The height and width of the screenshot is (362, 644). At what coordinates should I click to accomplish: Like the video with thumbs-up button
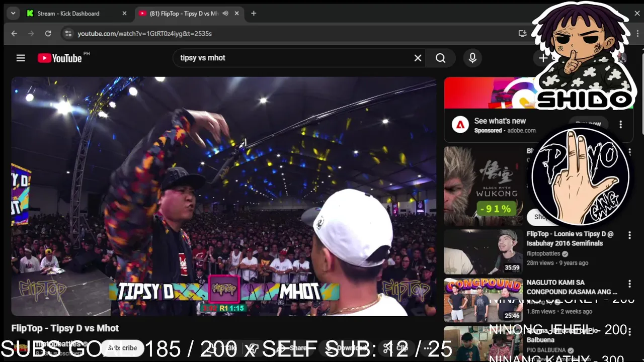221,347
